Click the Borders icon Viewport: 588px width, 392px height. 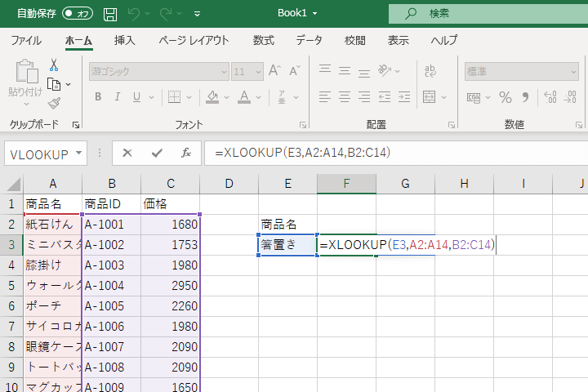tap(174, 97)
